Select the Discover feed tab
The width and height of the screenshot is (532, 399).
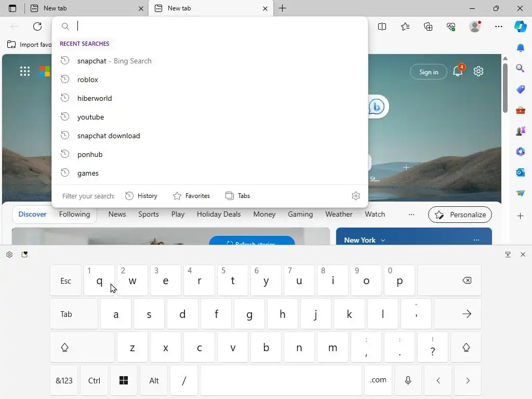33,215
